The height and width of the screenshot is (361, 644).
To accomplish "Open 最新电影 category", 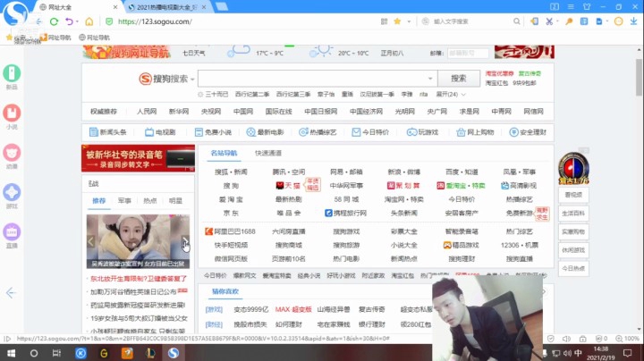I will (265, 132).
